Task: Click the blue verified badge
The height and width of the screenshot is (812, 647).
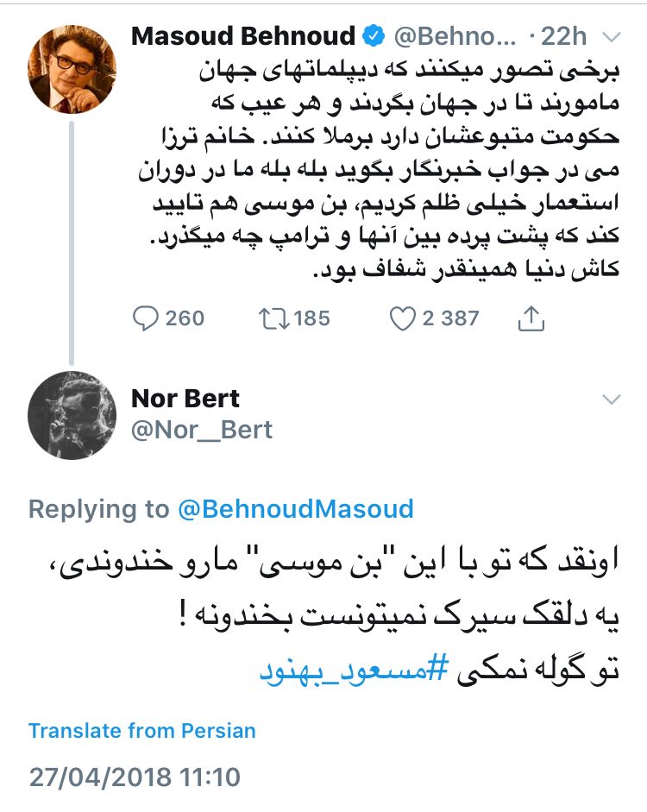Action: [374, 38]
